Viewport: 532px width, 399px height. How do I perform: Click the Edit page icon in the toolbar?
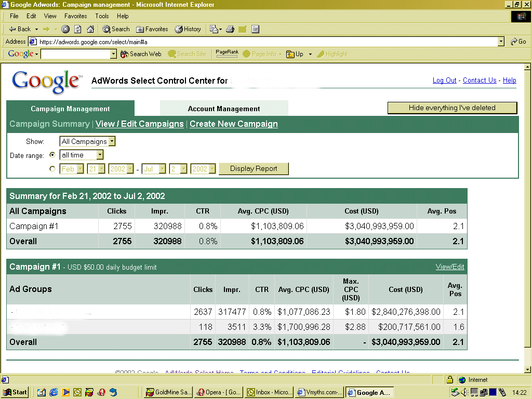pos(242,29)
